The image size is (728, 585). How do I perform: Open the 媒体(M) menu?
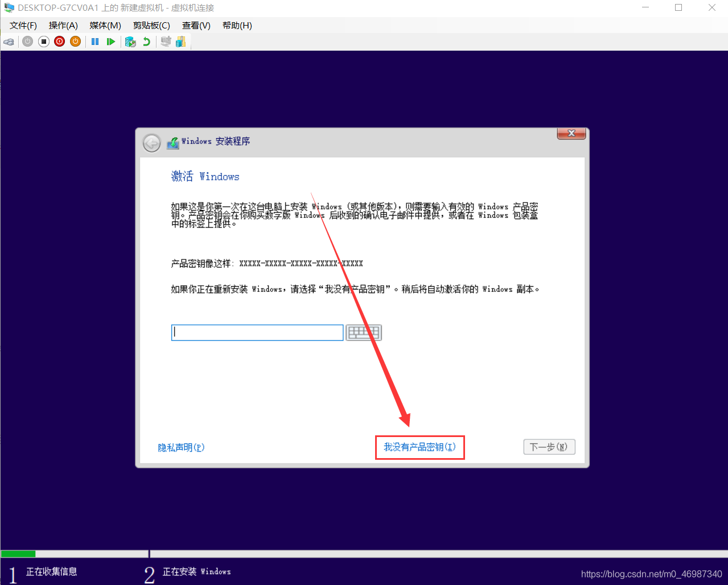[x=105, y=26]
